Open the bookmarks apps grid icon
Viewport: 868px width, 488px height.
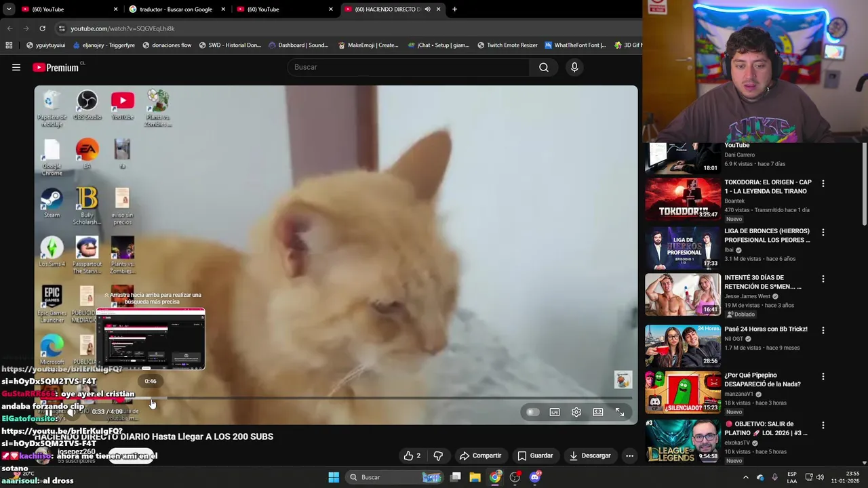tap(9, 45)
